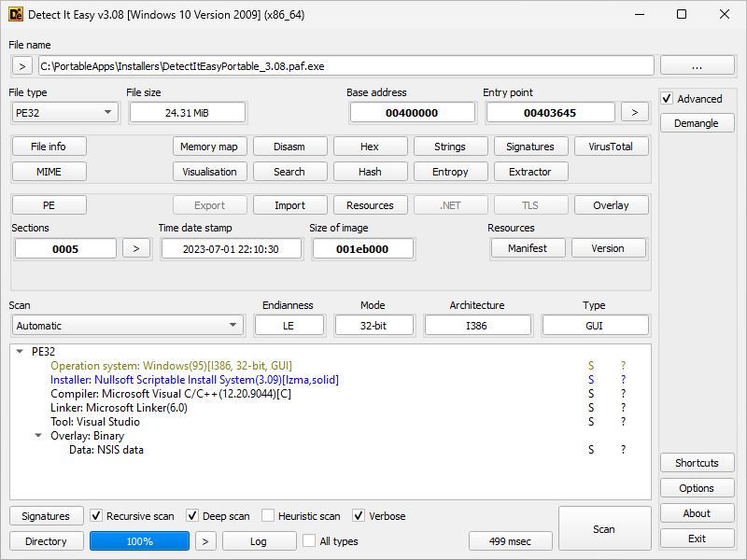Disable the Advanced checkbox
The width and height of the screenshot is (747, 560).
pos(667,99)
